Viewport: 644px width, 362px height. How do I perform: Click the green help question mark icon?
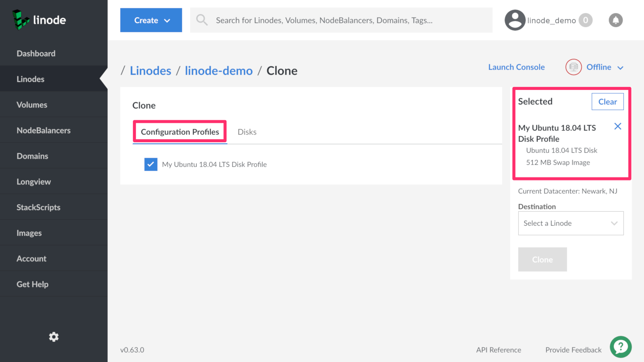pyautogui.click(x=620, y=346)
